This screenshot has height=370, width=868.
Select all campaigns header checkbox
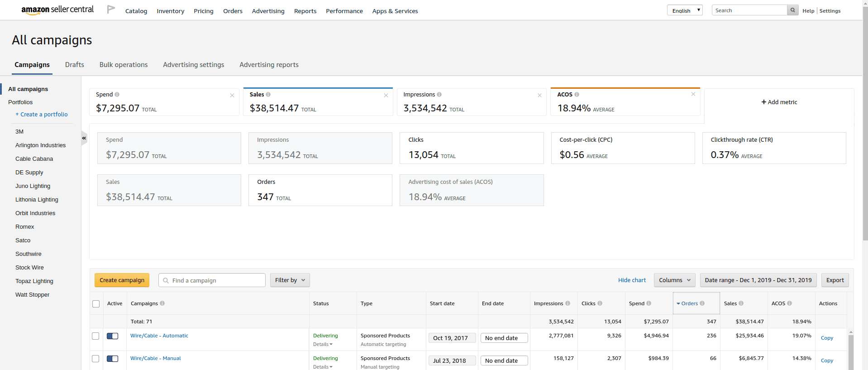click(96, 304)
